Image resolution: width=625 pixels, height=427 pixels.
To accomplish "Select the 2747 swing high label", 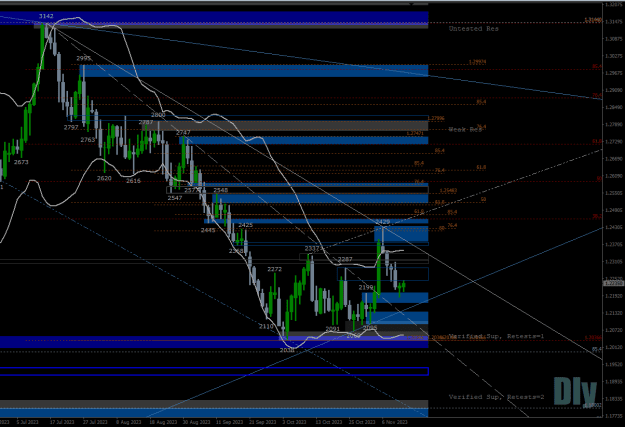I will tap(183, 132).
